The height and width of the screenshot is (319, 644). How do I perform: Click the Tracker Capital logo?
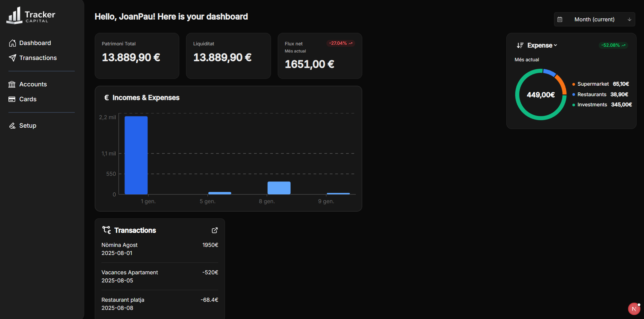pyautogui.click(x=31, y=16)
